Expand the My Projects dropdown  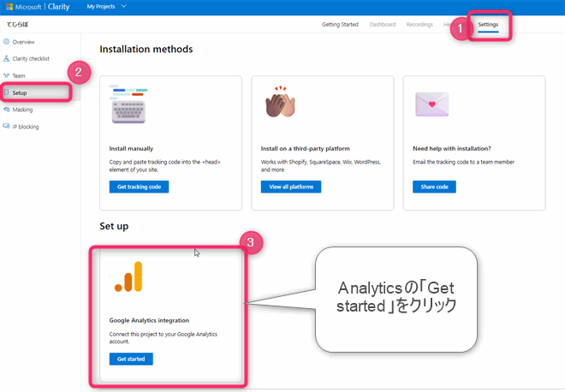click(106, 7)
